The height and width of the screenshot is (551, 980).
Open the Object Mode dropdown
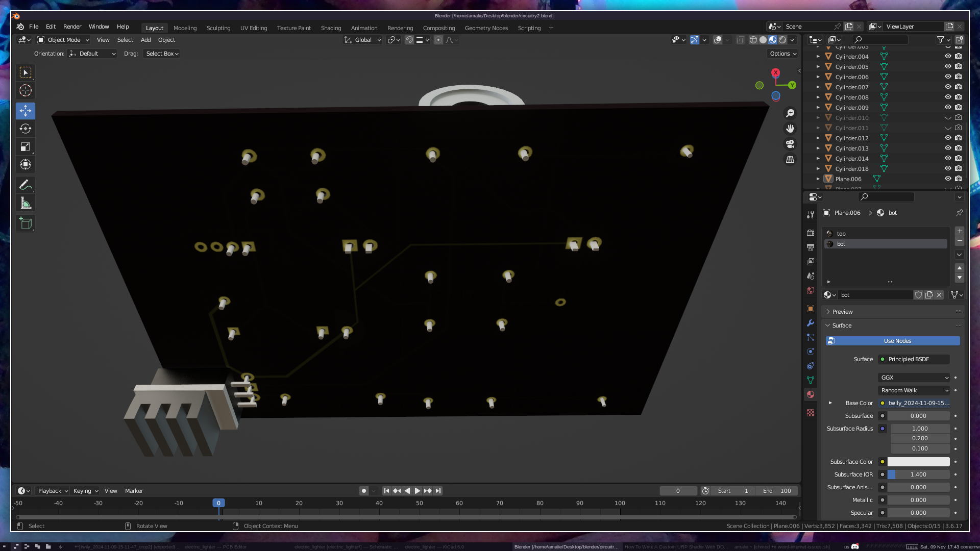[63, 40]
